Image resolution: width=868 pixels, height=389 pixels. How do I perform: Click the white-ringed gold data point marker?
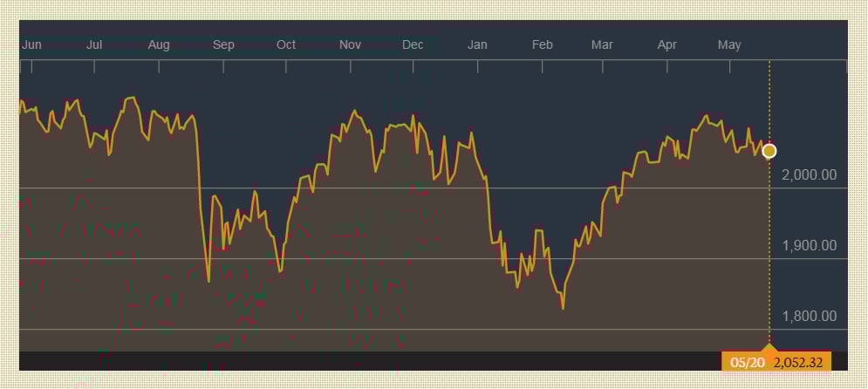pyautogui.click(x=769, y=151)
